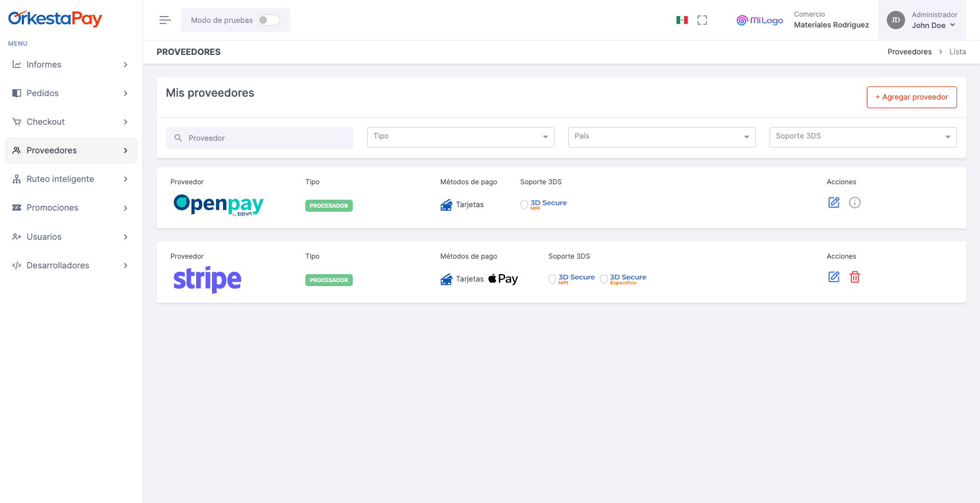Click the Stripe provider logo
980x503 pixels.
coord(208,279)
